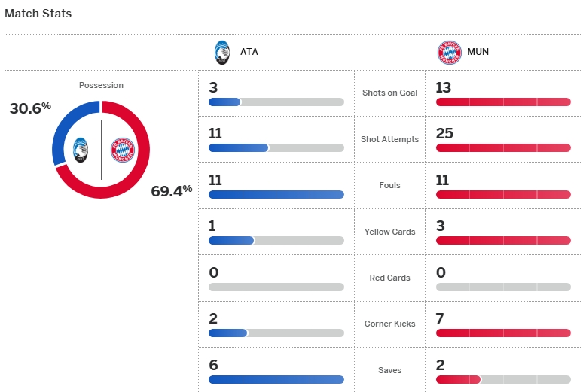This screenshot has width=586, height=392.
Task: Click the 69.4% possession value
Action: tap(171, 191)
